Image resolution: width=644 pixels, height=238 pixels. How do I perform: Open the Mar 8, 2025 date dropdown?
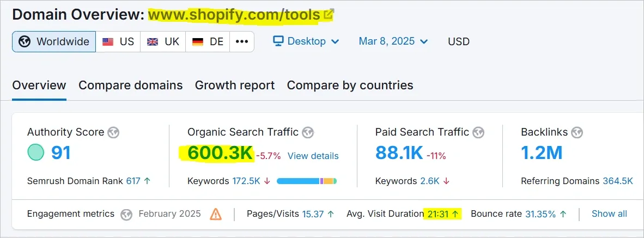[x=393, y=41]
